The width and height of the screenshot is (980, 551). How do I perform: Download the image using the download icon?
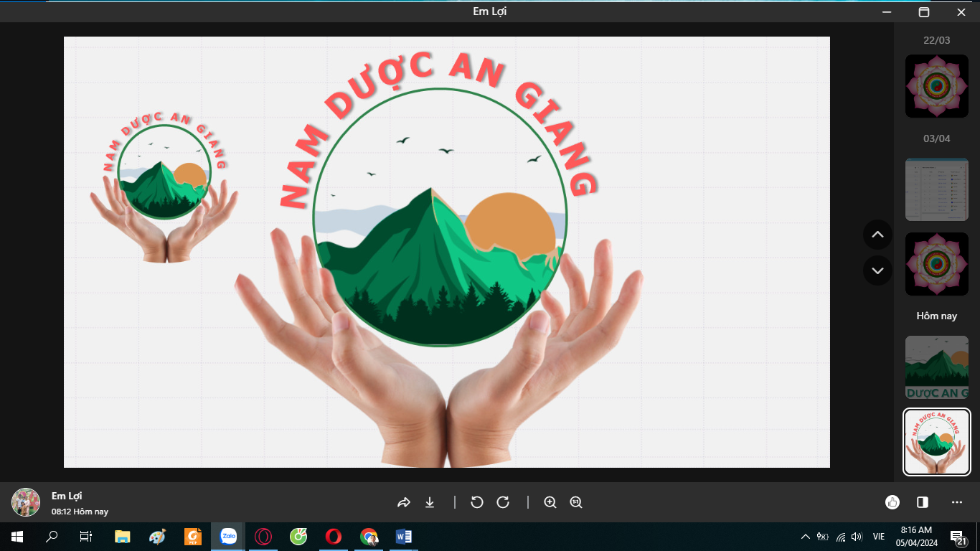pyautogui.click(x=430, y=502)
